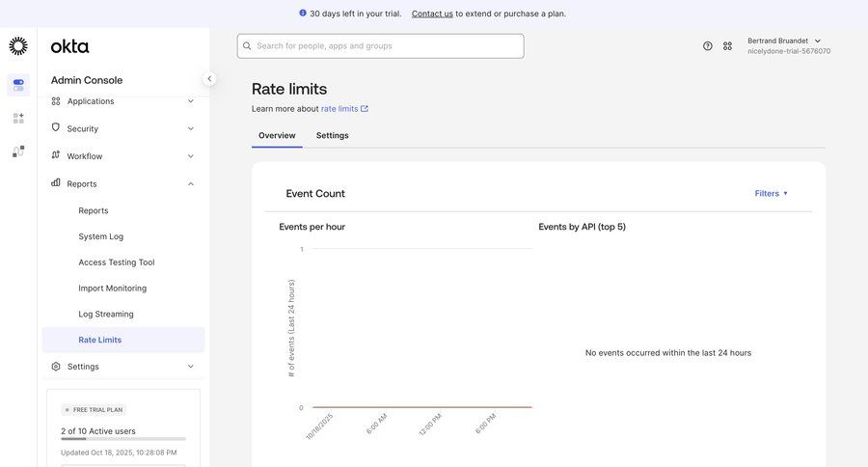
Task: Click the nicelydone-trial-5676070 org name
Action: coord(789,51)
